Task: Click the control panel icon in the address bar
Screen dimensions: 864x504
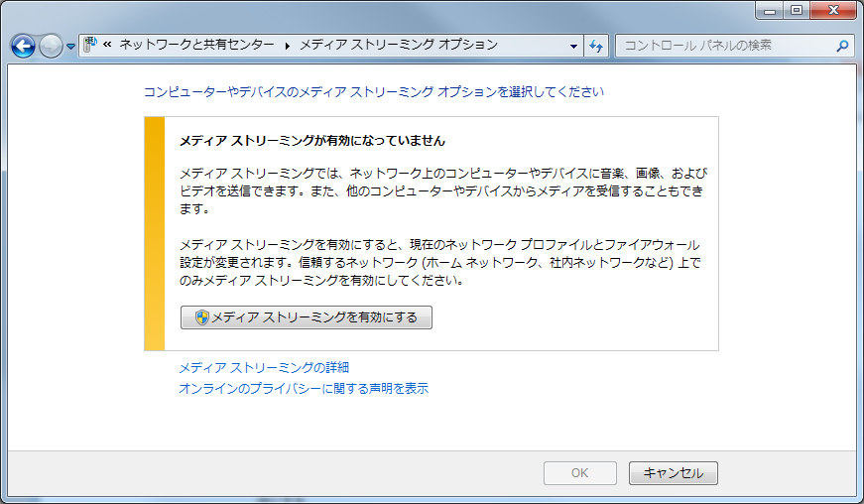Action: (x=90, y=46)
